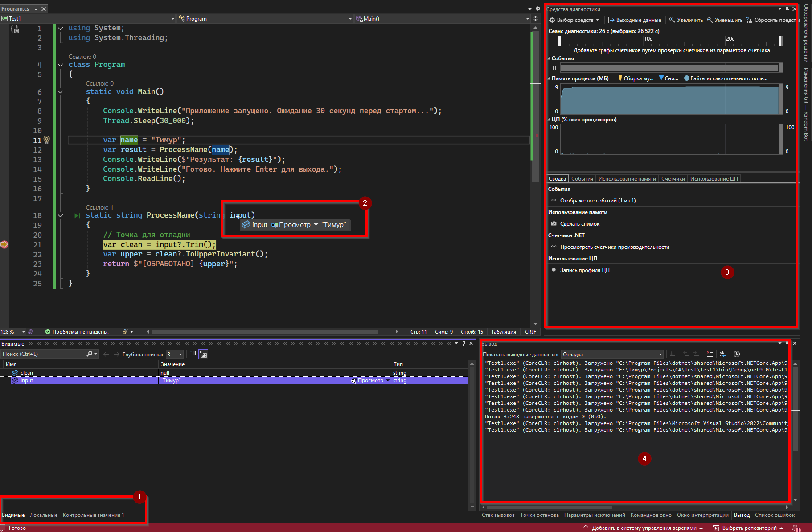Click the lightbulb quick actions icon
Image resolution: width=812 pixels, height=532 pixels.
(x=47, y=140)
